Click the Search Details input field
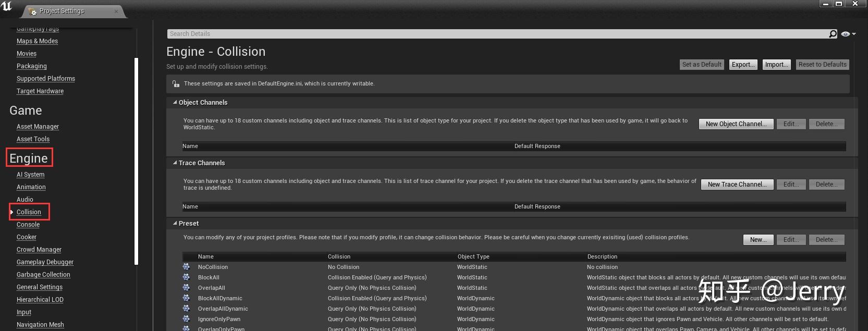 [x=498, y=34]
